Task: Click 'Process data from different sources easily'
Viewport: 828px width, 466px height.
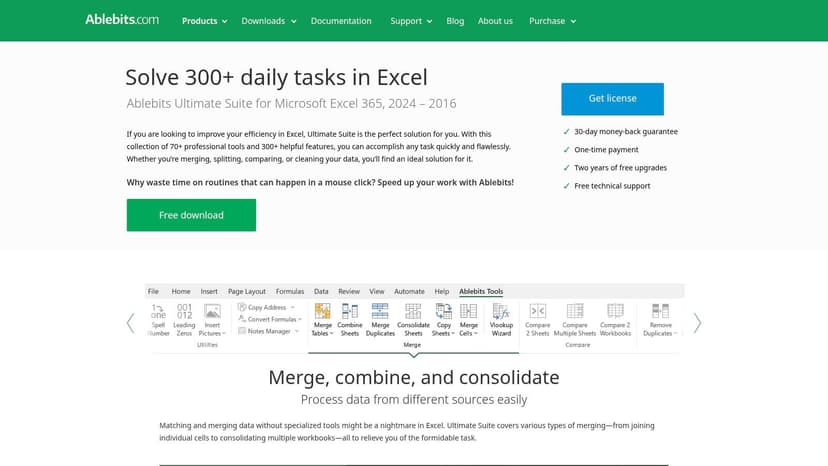Action: click(414, 399)
